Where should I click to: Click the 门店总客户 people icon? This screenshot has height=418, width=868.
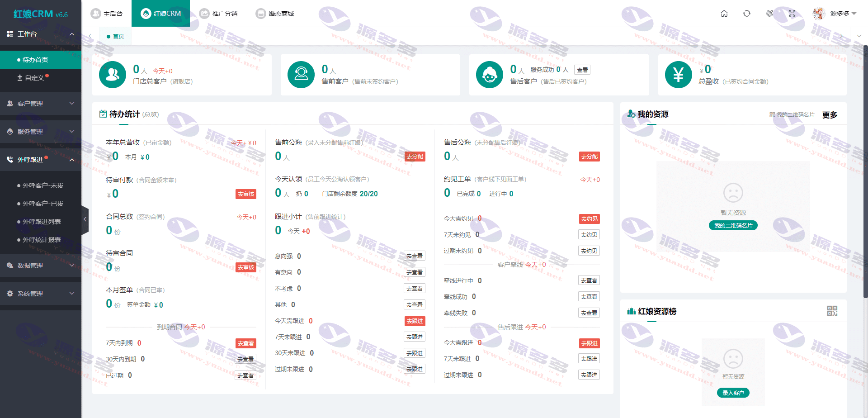point(113,75)
